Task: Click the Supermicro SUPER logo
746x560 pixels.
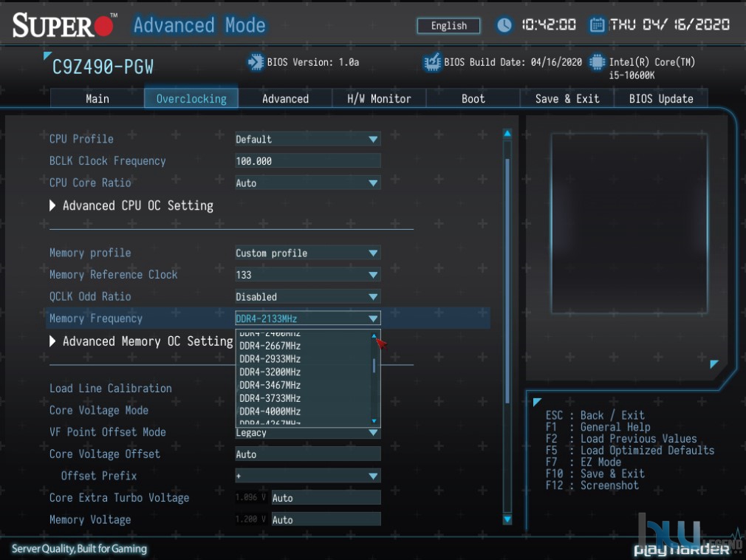Action: [x=64, y=25]
